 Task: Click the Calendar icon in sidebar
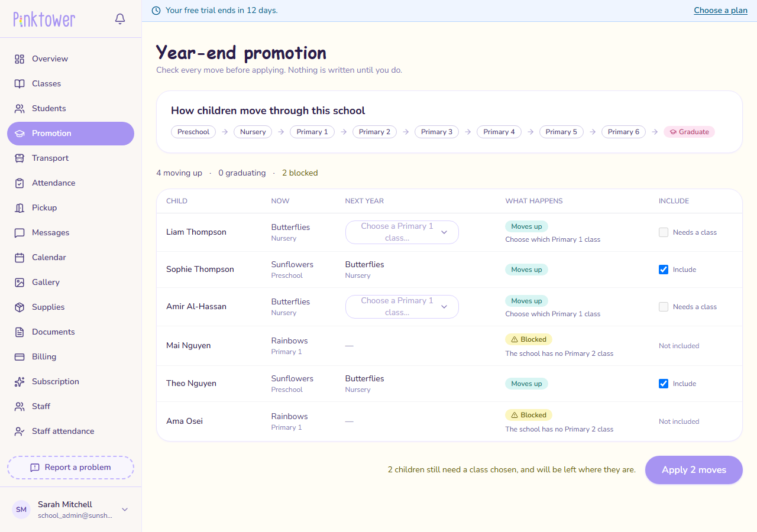tap(20, 257)
